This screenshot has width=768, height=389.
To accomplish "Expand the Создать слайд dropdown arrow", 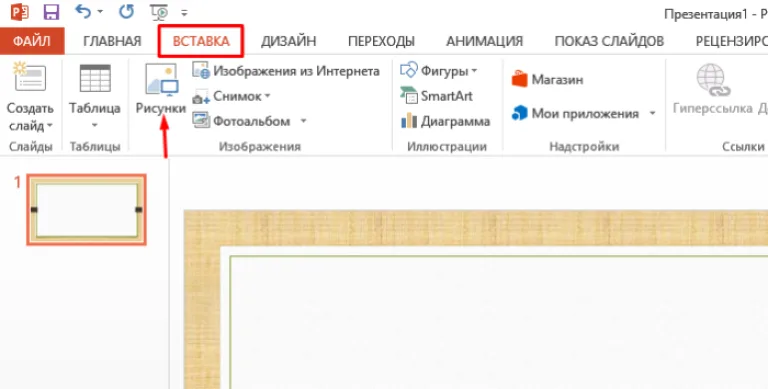I will click(x=50, y=126).
